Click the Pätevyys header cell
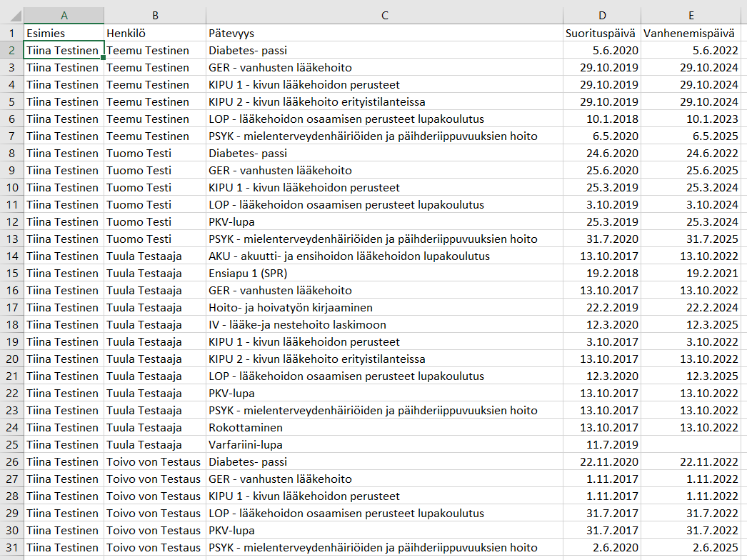 (x=384, y=33)
